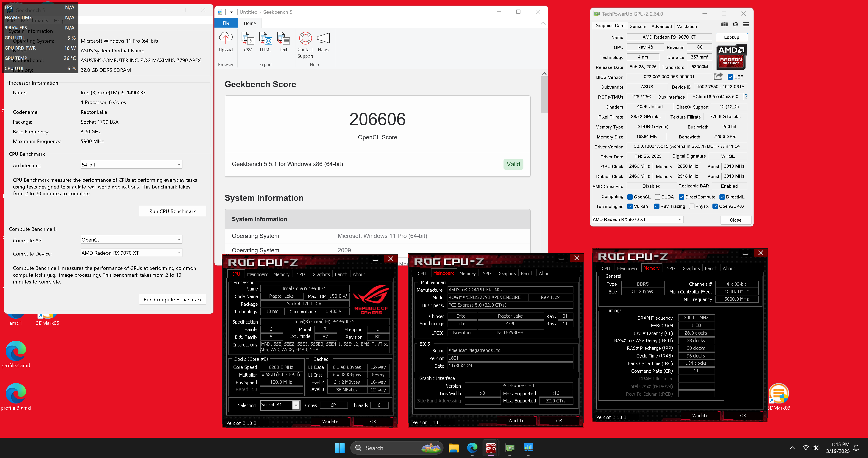Click Validate in the Memory CPU-Z window
Viewport: 868px width, 458px height.
(700, 416)
